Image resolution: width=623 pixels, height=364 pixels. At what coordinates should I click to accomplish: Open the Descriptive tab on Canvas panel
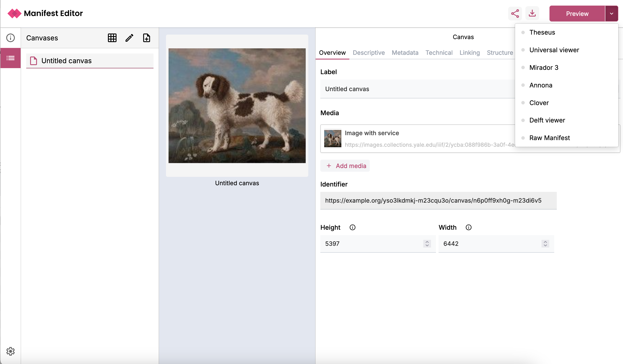pyautogui.click(x=368, y=52)
